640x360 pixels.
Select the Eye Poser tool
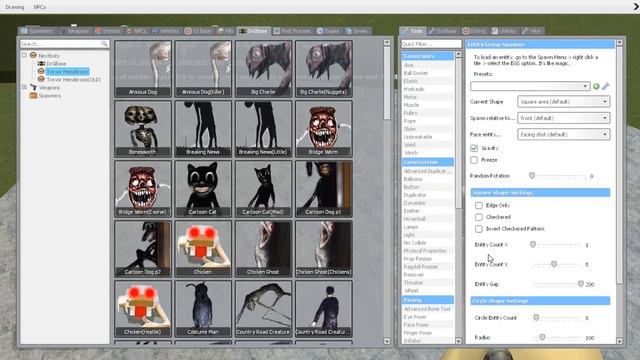pyautogui.click(x=427, y=317)
